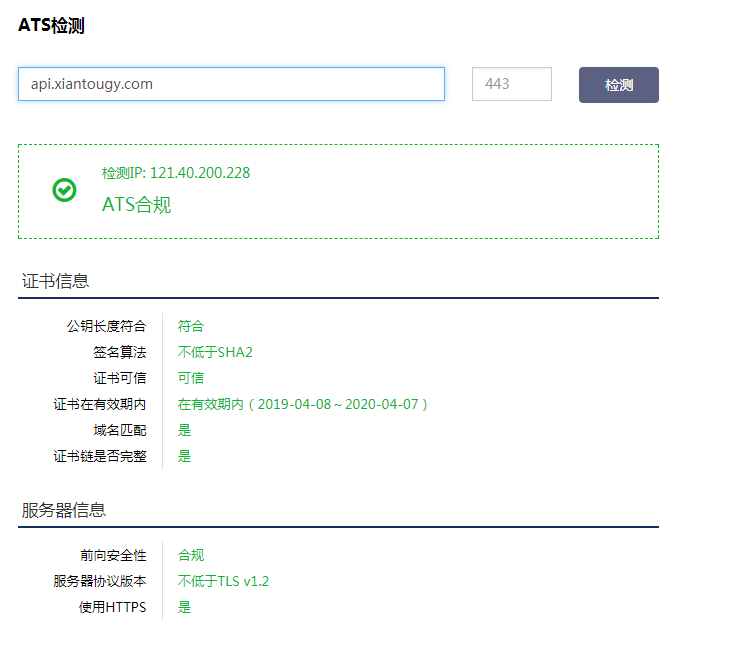This screenshot has height=665, width=746.
Task: Select the 证书信息 section header
Action: pyautogui.click(x=55, y=281)
